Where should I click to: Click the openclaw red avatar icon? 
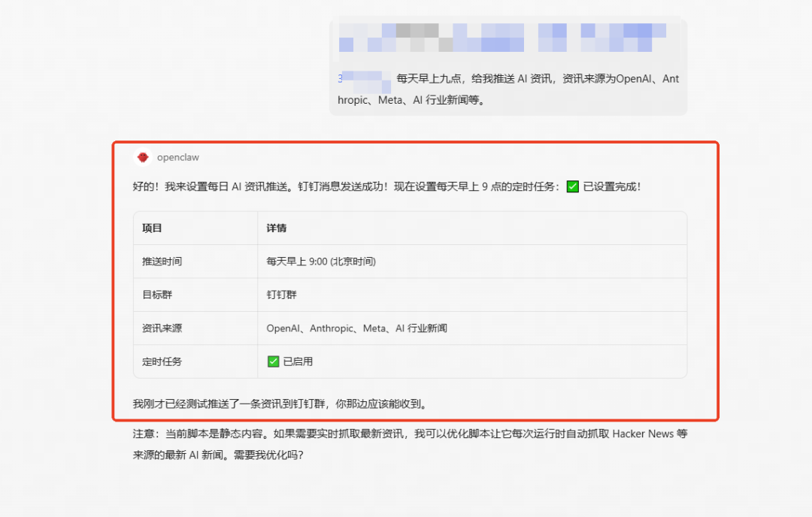(143, 157)
